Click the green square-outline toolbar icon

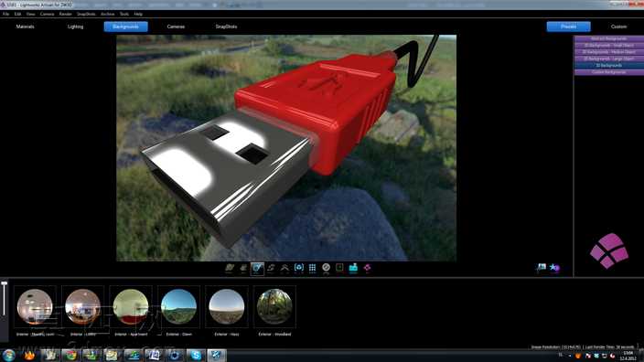(x=339, y=268)
